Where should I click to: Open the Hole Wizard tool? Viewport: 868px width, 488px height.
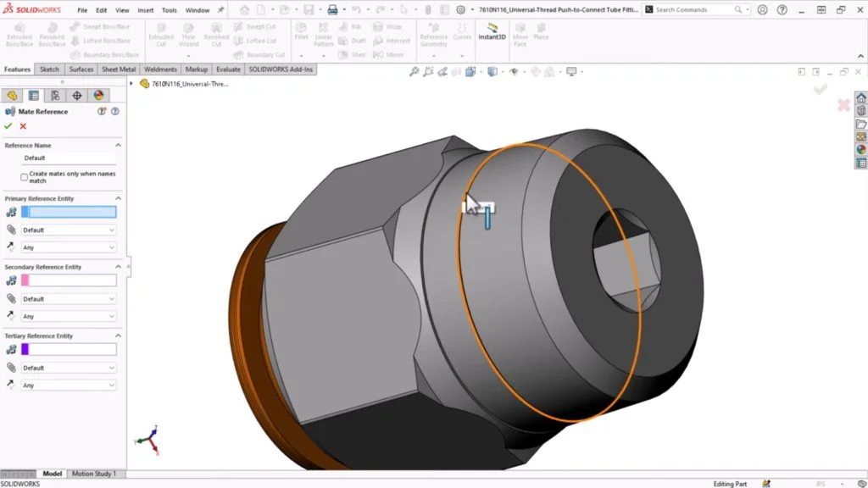click(x=189, y=36)
